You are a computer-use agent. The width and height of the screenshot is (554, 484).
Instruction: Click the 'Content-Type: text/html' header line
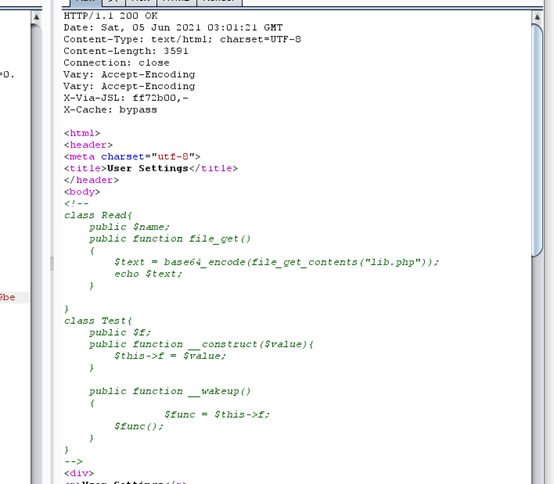tap(182, 39)
